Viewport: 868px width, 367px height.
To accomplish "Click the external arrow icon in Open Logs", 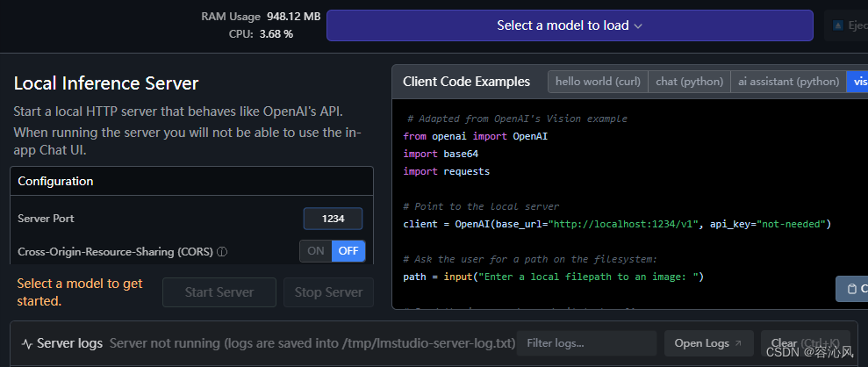I will click(x=737, y=344).
